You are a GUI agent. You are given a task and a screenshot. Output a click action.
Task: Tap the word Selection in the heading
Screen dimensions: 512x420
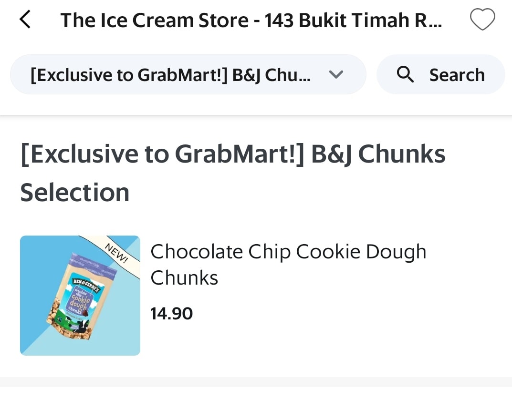[75, 192]
